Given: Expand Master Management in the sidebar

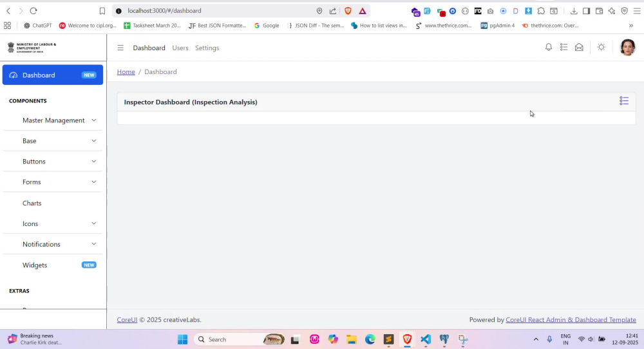Looking at the screenshot, I should (x=53, y=120).
